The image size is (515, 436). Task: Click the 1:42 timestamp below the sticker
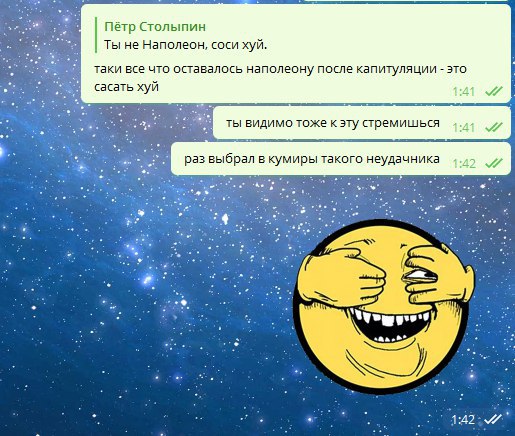coord(463,419)
